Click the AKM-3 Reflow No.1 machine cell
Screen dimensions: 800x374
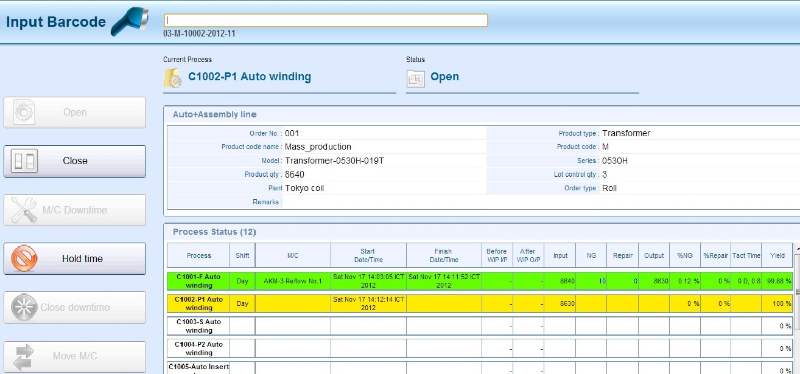(293, 281)
